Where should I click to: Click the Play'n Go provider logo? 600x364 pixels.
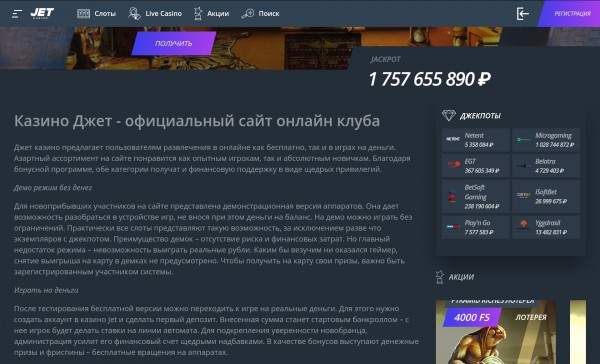(453, 227)
